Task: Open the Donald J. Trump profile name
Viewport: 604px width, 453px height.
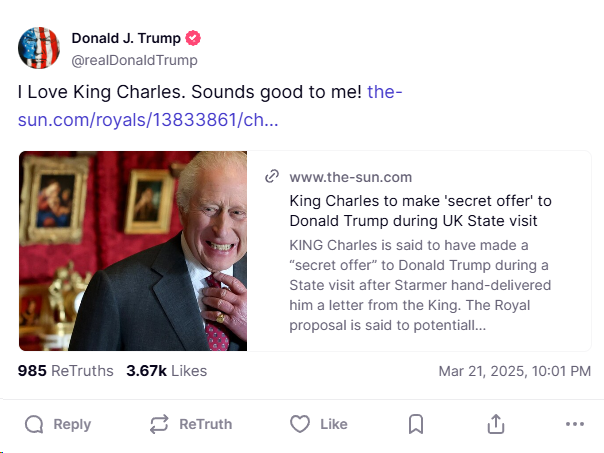Action: click(126, 38)
